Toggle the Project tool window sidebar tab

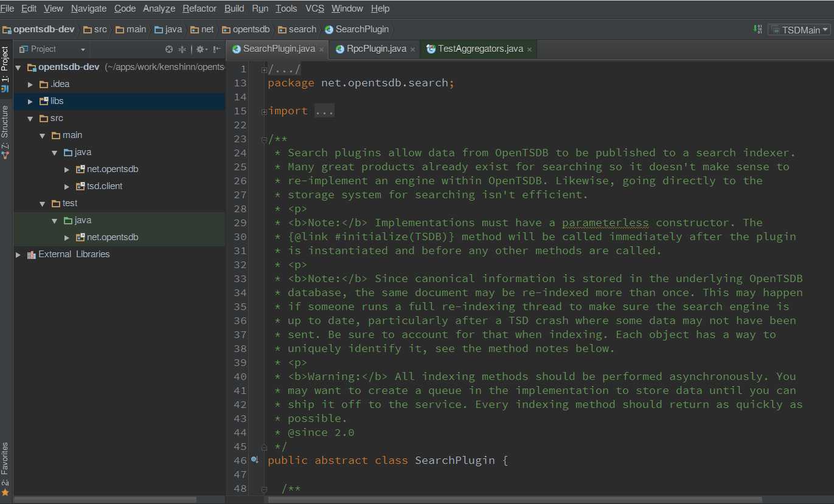[x=5, y=69]
